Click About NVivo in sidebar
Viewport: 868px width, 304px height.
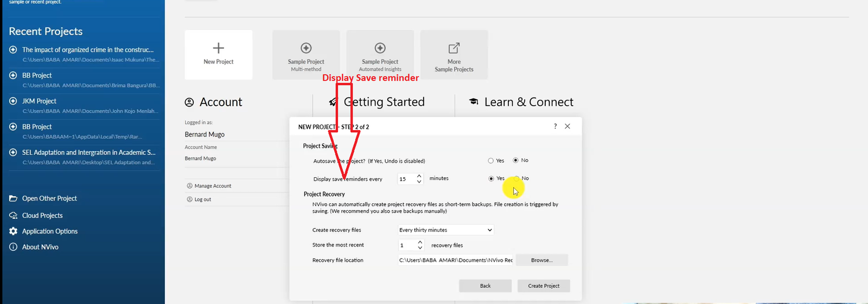click(40, 247)
